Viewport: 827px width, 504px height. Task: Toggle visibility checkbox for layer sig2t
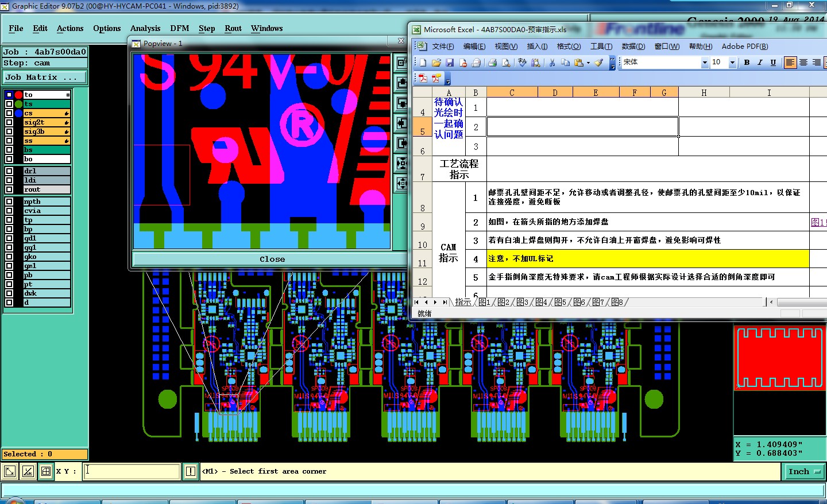(x=9, y=122)
